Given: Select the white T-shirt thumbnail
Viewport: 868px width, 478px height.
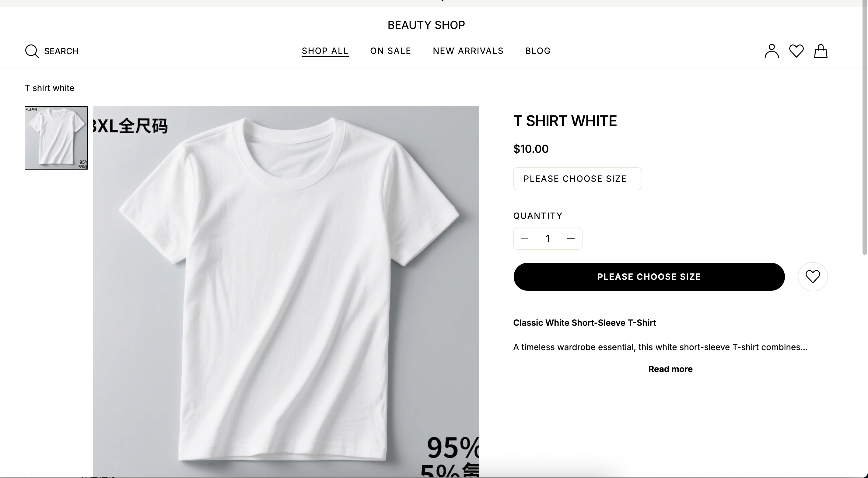Looking at the screenshot, I should coord(56,138).
